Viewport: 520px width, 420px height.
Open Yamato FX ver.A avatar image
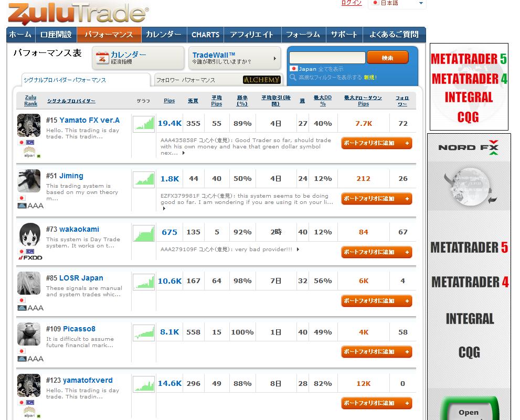coord(29,125)
